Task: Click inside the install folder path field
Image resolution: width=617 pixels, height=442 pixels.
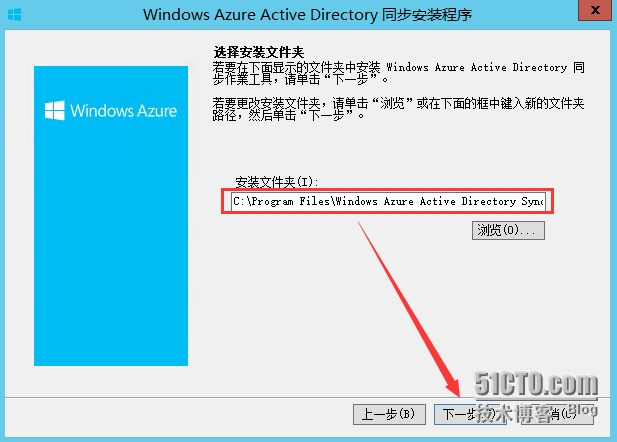Action: (388, 202)
